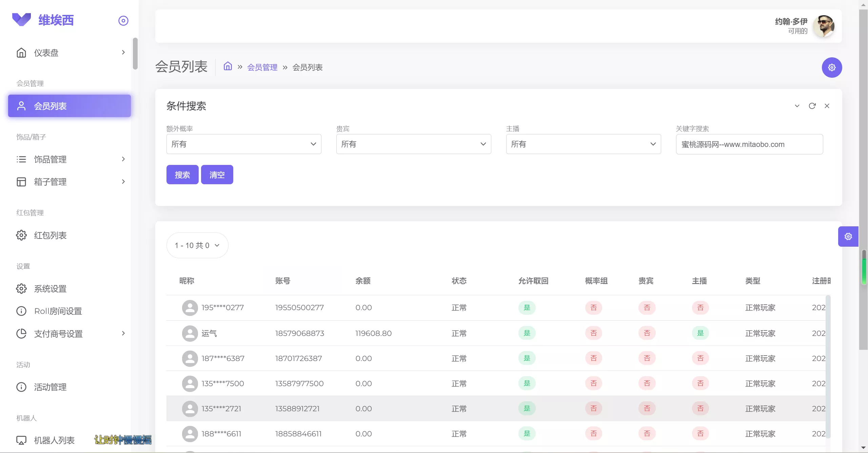Click the 清空 clear button
The image size is (868, 453).
pos(217,174)
